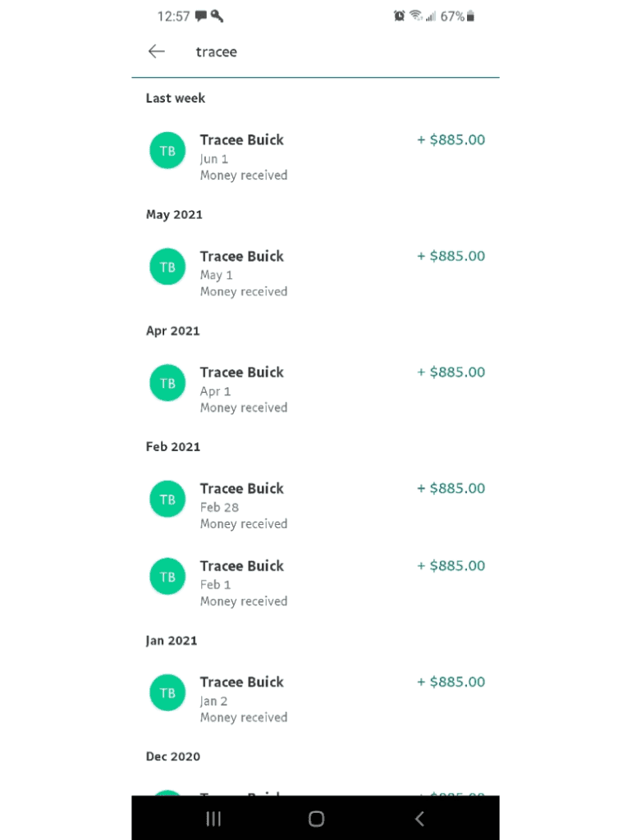Screen dimensions: 632x840
Task: Click the 'tracee' search input field
Action: tap(328, 52)
